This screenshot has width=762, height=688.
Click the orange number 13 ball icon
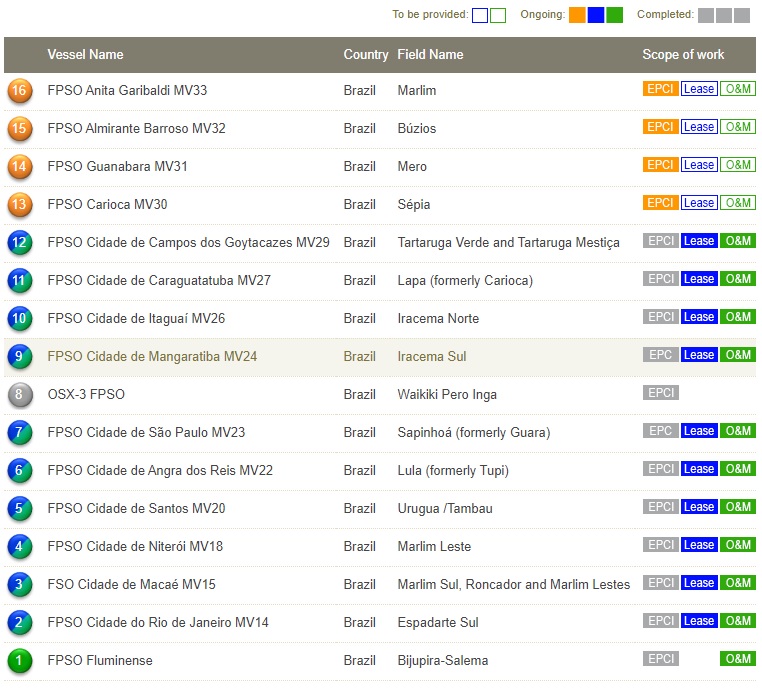coord(19,205)
